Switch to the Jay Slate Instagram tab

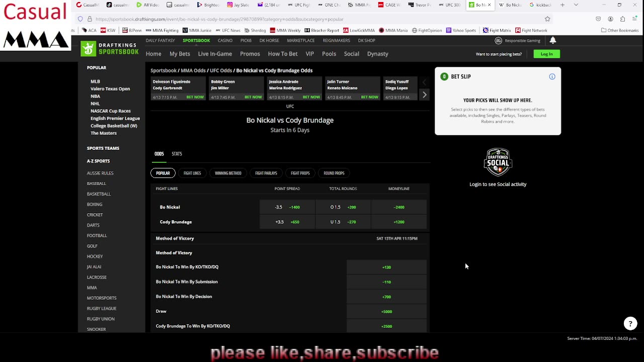point(238,5)
